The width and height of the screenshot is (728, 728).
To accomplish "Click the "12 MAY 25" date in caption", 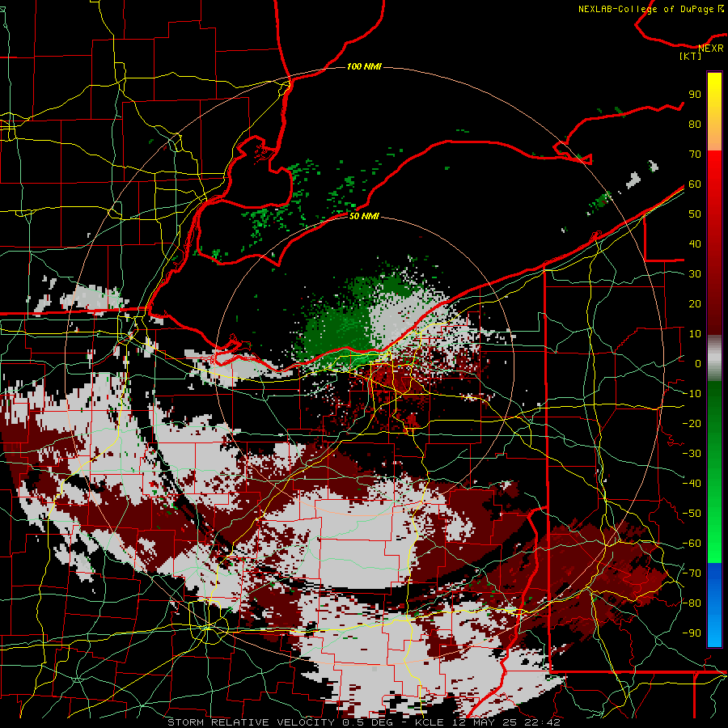I will (x=484, y=722).
